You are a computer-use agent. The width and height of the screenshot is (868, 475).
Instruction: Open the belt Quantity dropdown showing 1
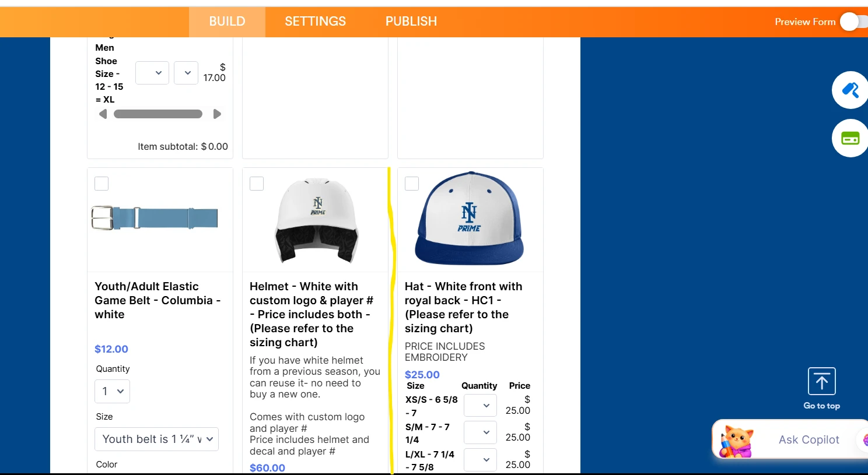[x=112, y=391]
